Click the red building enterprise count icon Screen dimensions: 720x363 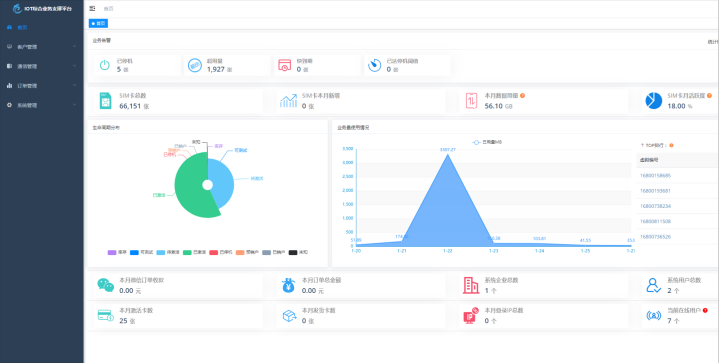(471, 285)
